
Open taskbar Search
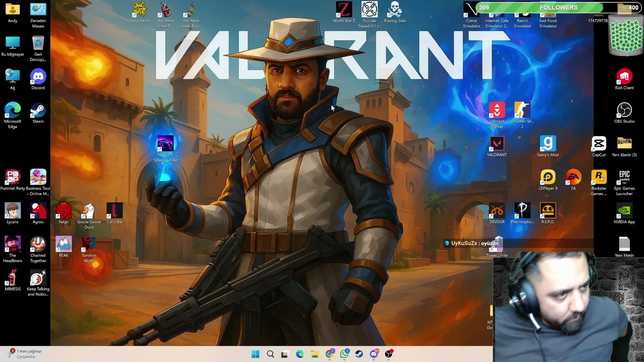coord(270,354)
